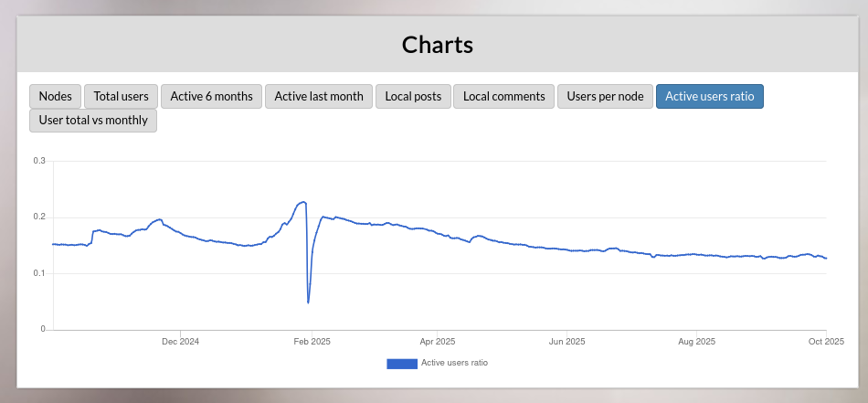Toggle the Active users ratio legend label
Screen dimensions: 868x403
click(x=454, y=364)
